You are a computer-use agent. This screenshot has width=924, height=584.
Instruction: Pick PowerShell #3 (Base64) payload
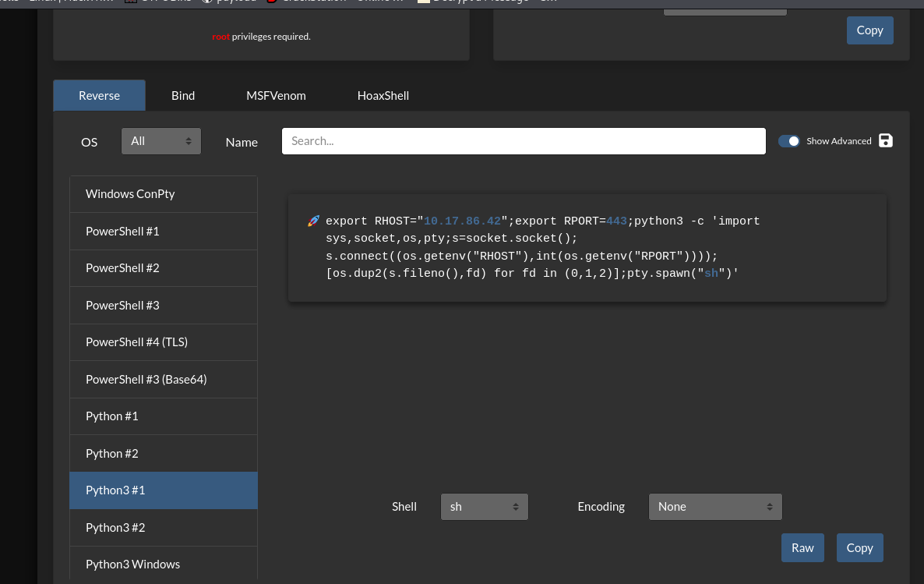pos(164,379)
